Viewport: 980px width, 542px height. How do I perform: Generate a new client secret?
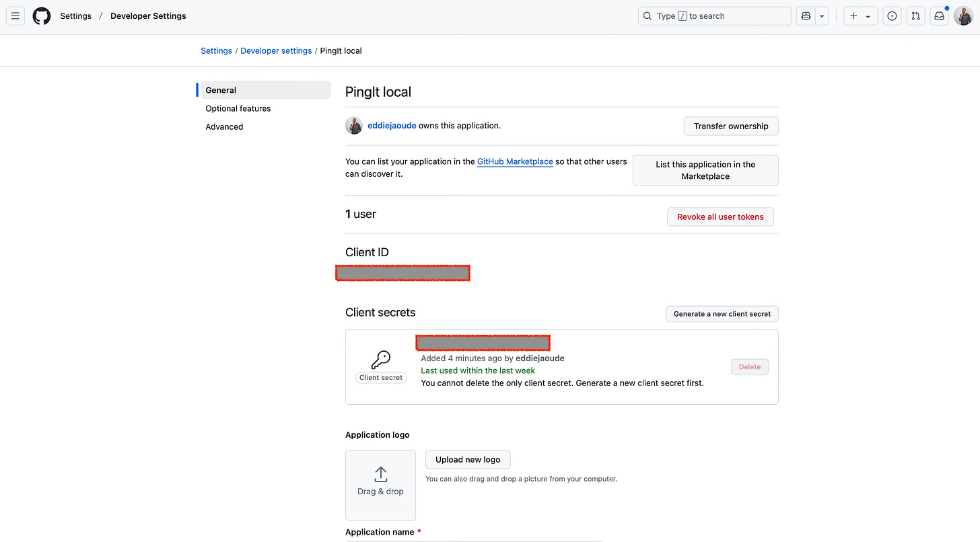(x=722, y=314)
